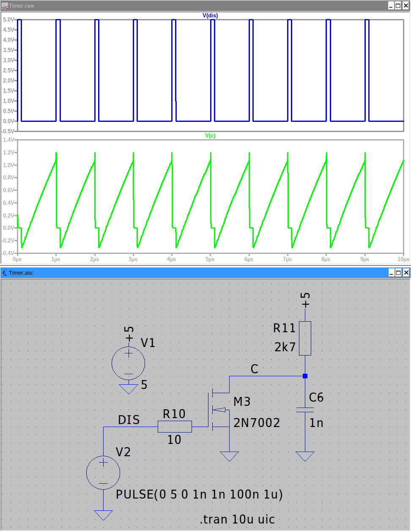Click the junction dot at node C
Viewport: 411px width, 532px height.
(305, 376)
